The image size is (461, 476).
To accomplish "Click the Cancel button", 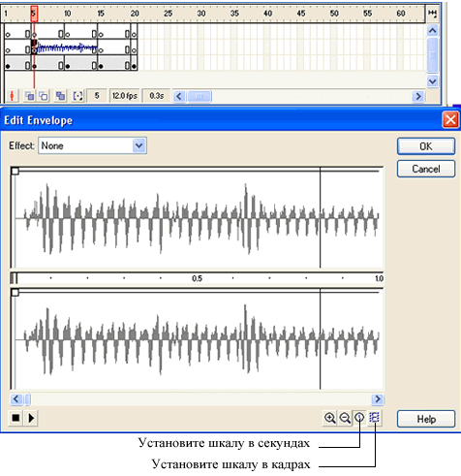I will [426, 169].
